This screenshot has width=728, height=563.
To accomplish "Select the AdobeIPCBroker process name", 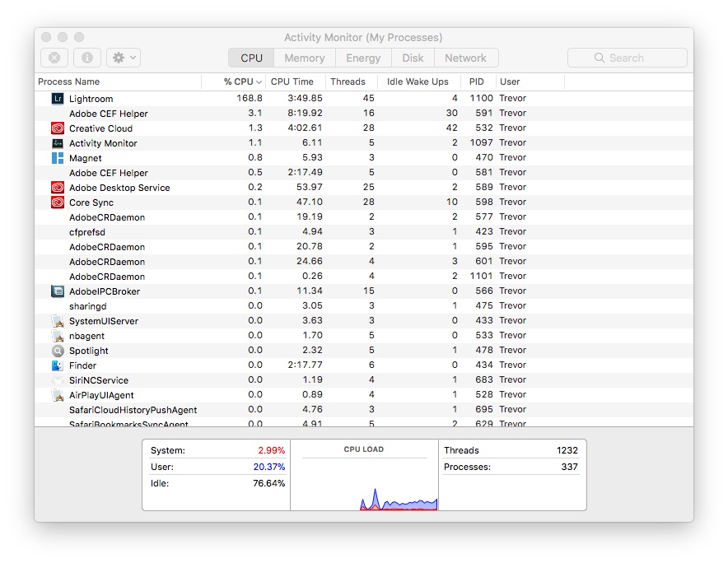I will pos(105,291).
